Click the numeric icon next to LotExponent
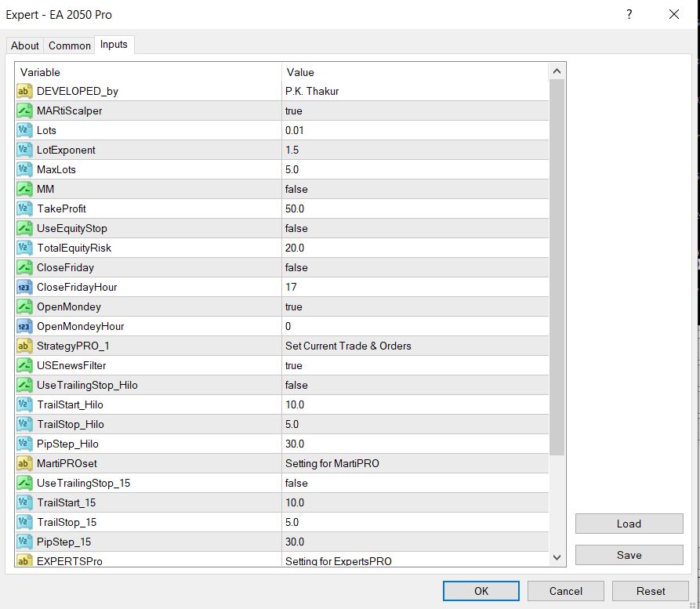This screenshot has width=700, height=609. (24, 150)
